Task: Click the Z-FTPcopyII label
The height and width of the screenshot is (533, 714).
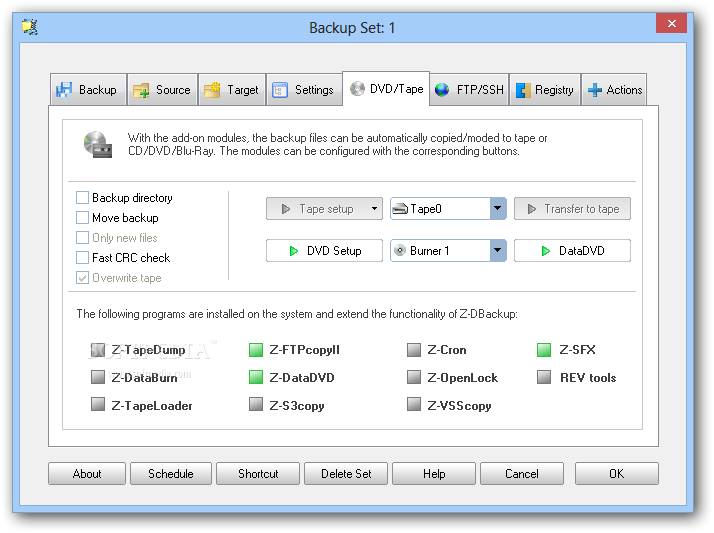Action: tap(304, 350)
